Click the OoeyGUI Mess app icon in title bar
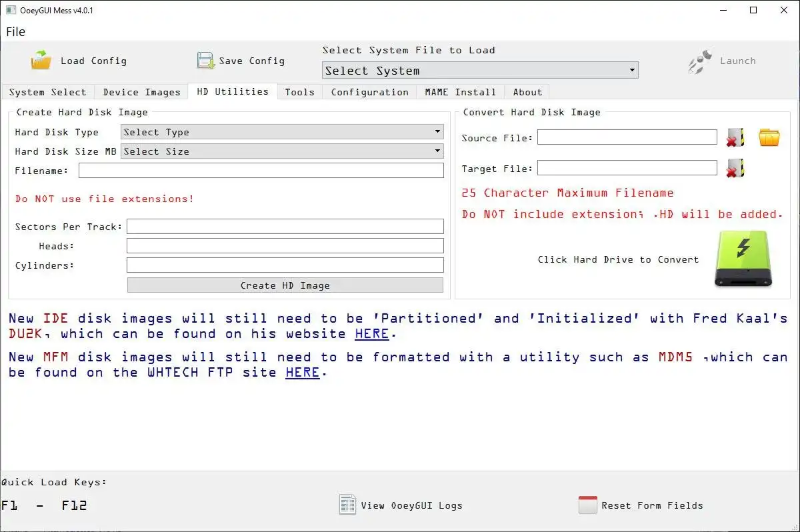 (11, 10)
